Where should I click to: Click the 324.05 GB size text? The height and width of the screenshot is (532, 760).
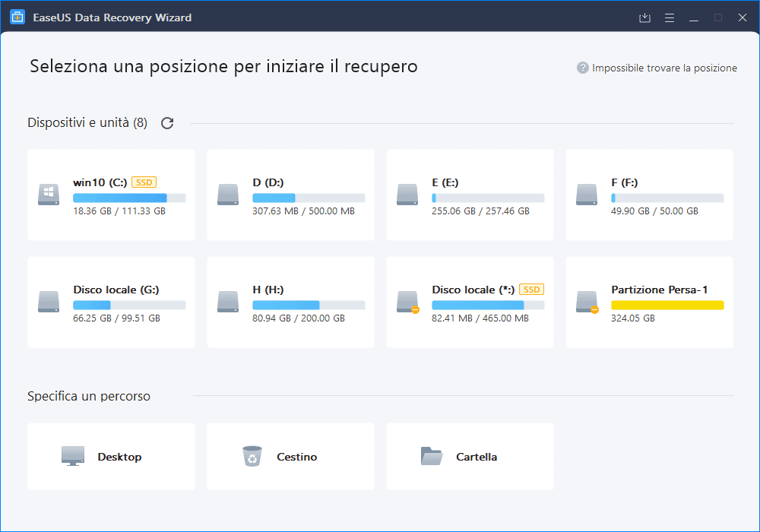(632, 318)
